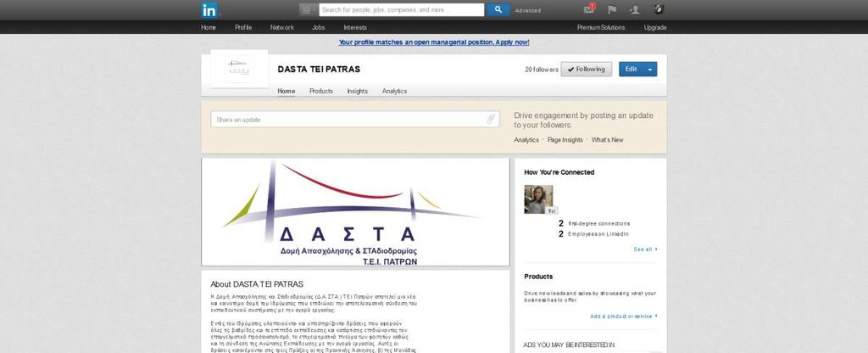Open the What's New link
The image size is (868, 353).
607,140
